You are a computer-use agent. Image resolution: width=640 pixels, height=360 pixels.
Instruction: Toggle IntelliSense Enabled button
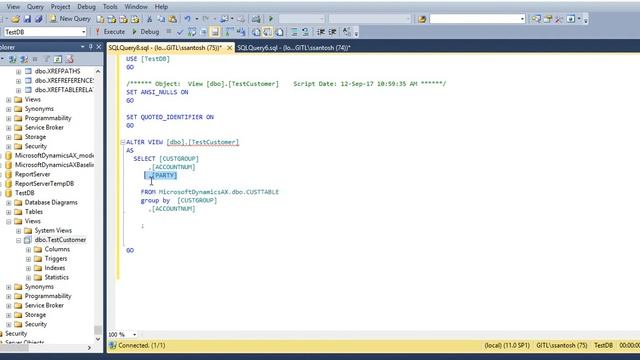pos(215,32)
